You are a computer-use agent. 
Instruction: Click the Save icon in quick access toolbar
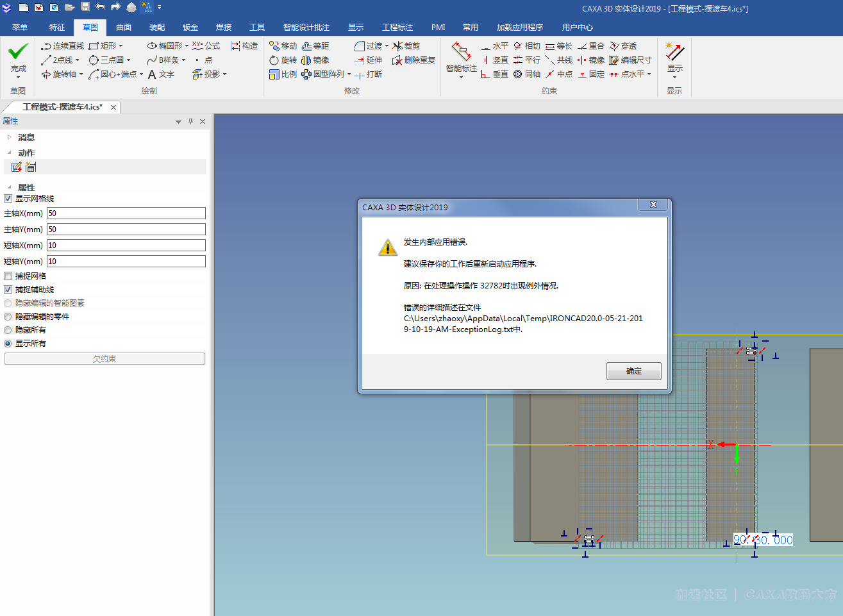point(85,7)
